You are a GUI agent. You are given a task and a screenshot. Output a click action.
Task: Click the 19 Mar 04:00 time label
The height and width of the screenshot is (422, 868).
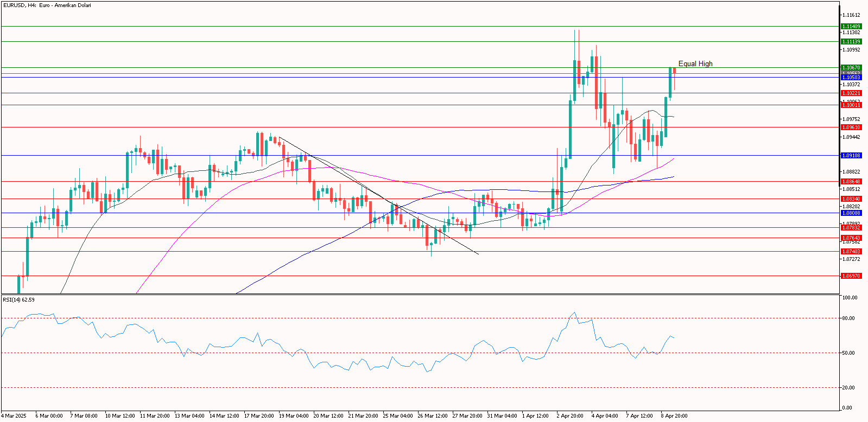pos(294,416)
